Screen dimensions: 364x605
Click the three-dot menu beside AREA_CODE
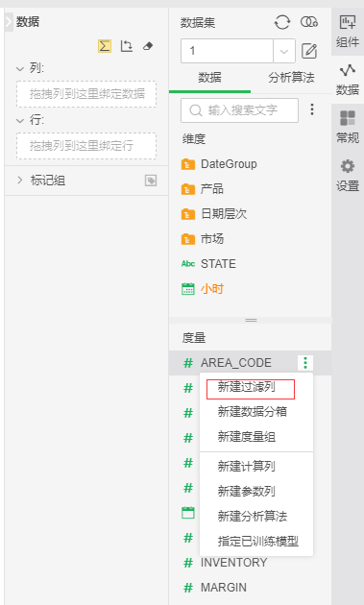[305, 363]
